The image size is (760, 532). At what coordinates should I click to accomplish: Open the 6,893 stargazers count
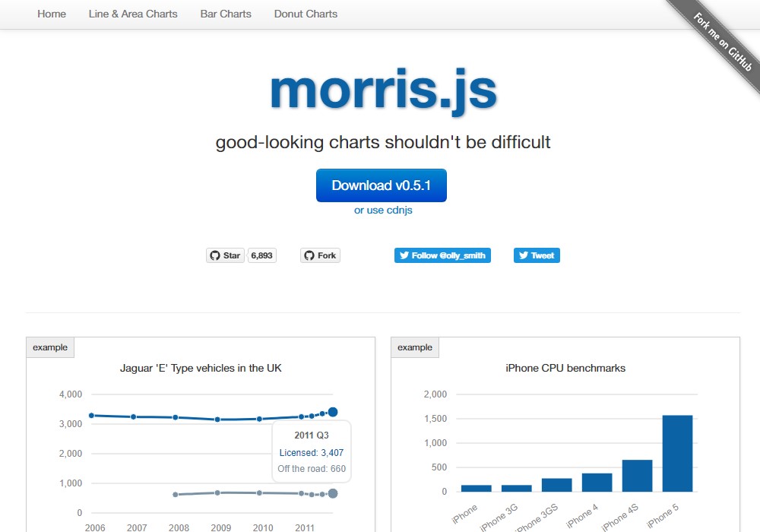point(261,255)
